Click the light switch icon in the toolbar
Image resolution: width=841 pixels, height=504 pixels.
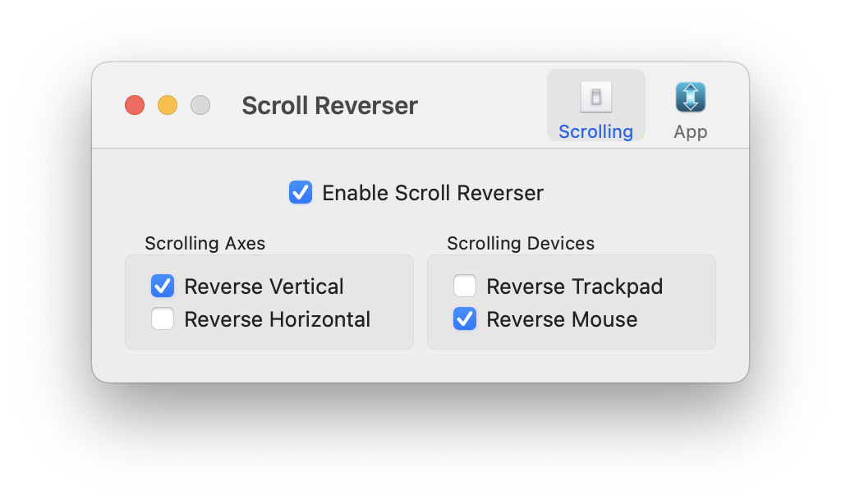[596, 98]
